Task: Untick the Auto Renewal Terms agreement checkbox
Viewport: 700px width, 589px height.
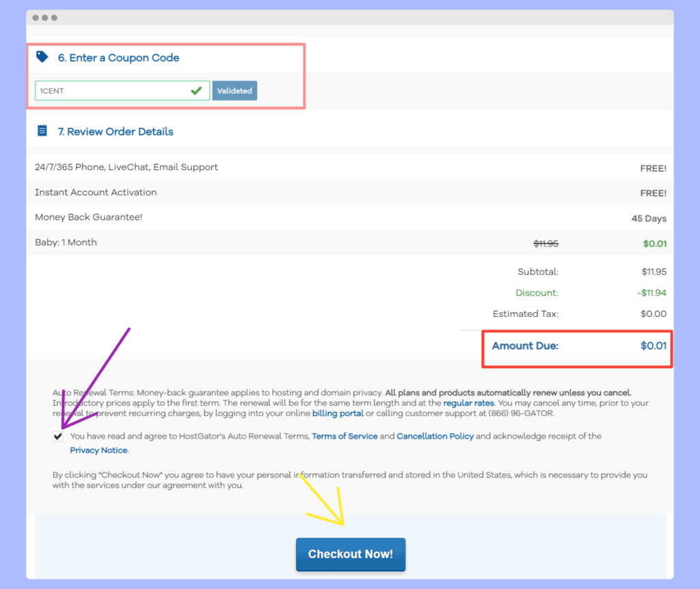Action: (x=58, y=437)
